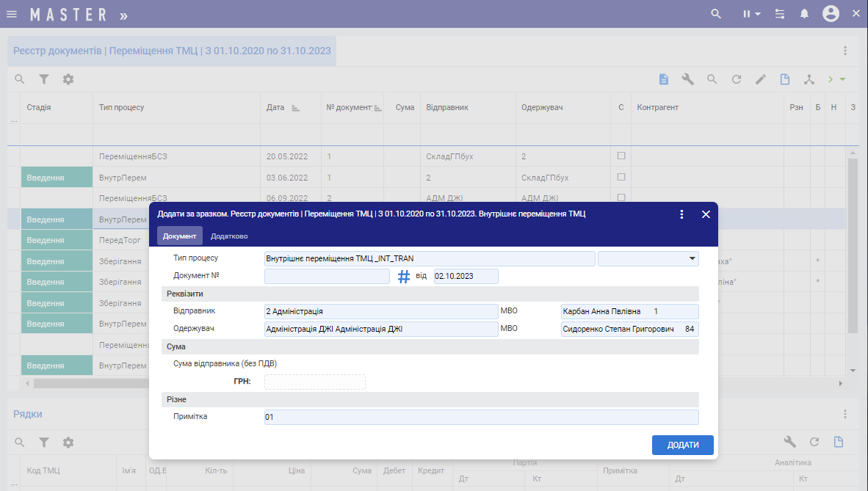868x491 pixels.
Task: Open the hamburger main menu
Action: [x=12, y=14]
